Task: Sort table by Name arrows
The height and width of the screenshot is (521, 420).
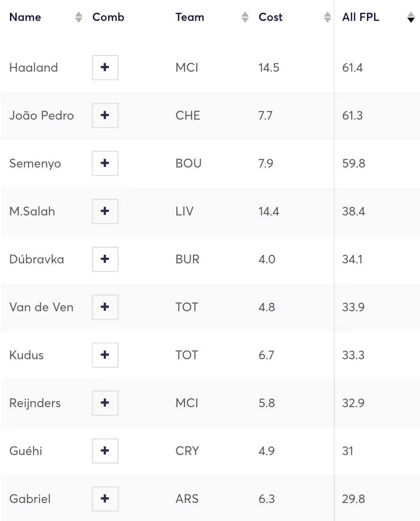Action: click(x=79, y=18)
